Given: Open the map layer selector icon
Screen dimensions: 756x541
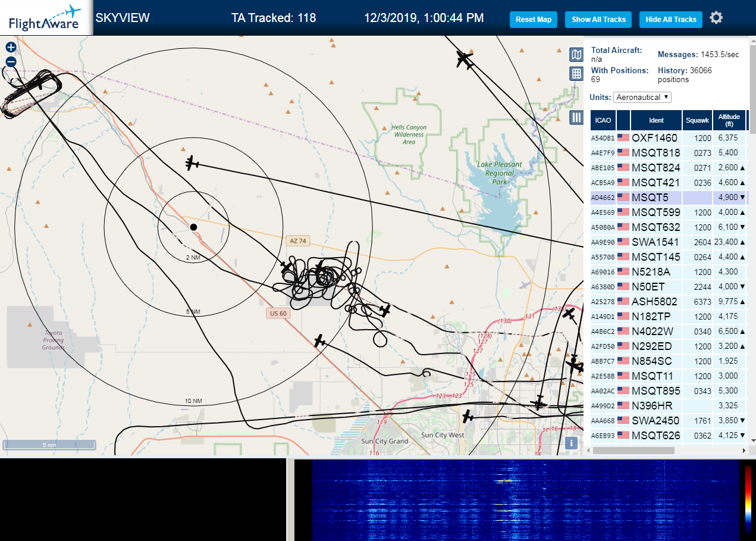Looking at the screenshot, I should click(576, 55).
